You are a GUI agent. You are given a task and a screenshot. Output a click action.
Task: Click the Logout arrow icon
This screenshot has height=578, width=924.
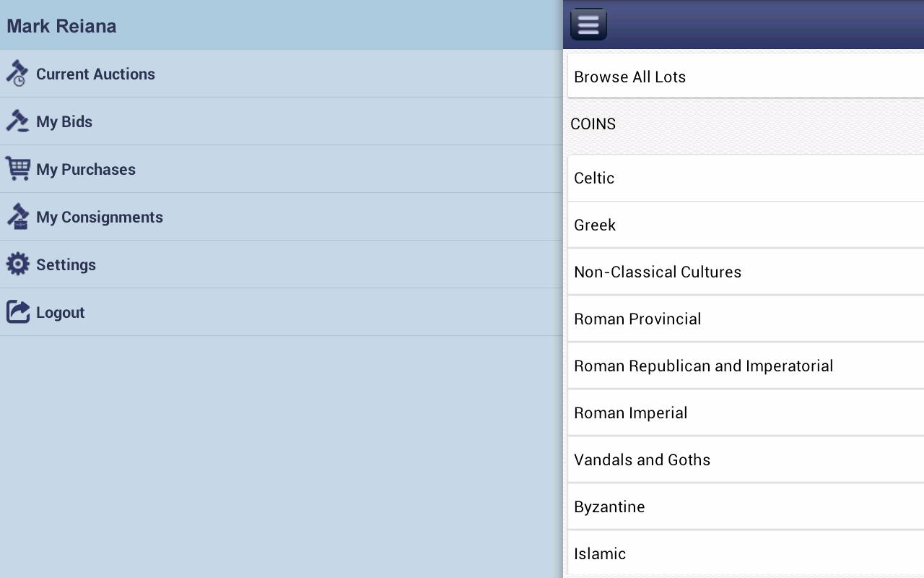point(17,312)
